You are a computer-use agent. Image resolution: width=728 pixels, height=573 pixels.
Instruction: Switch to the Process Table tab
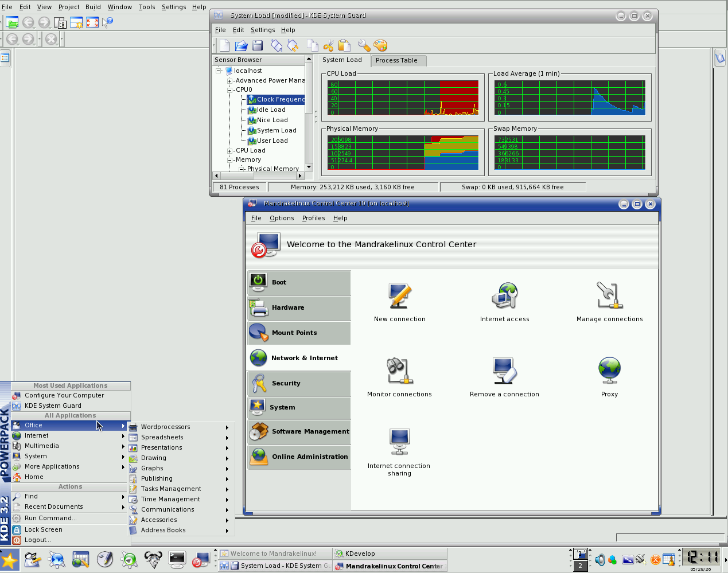coord(396,60)
